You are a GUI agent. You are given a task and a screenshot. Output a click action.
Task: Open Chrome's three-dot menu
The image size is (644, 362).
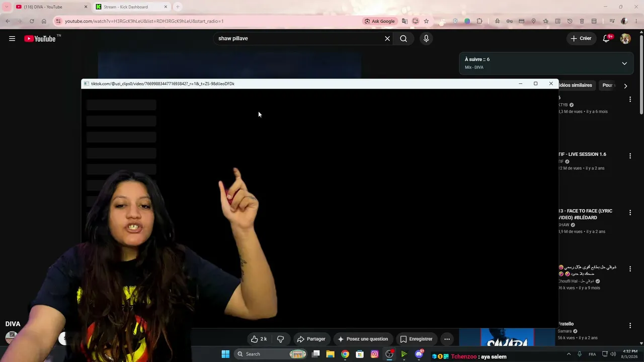pos(636,21)
